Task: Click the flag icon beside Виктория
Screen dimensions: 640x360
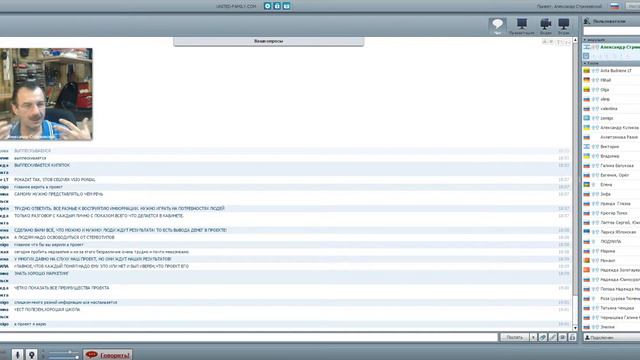Action: click(587, 147)
